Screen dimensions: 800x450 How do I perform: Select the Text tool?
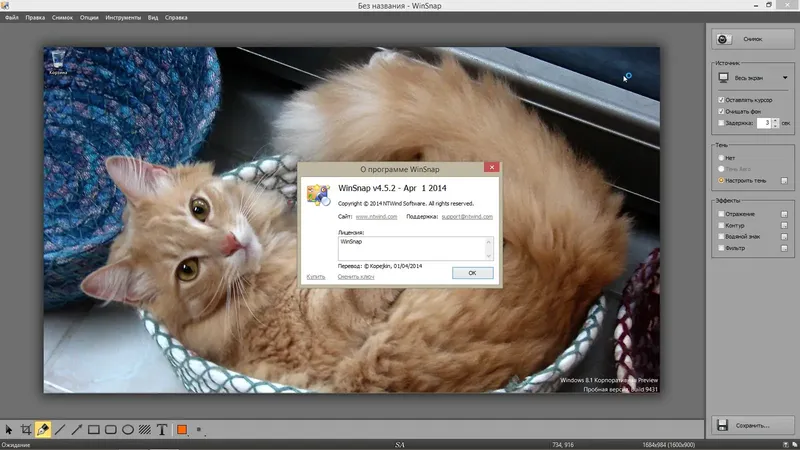pyautogui.click(x=162, y=430)
